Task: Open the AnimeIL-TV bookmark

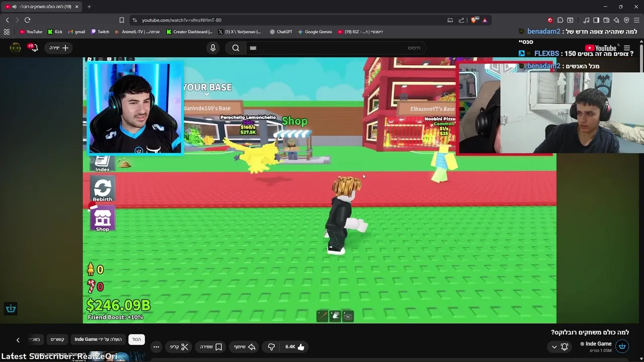Action: [137, 32]
